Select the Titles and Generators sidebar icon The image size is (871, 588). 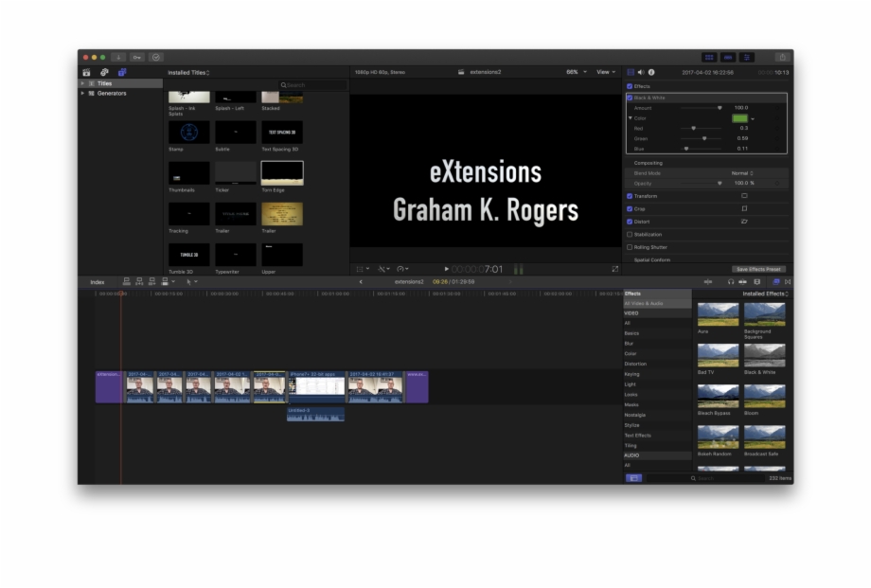tap(121, 72)
